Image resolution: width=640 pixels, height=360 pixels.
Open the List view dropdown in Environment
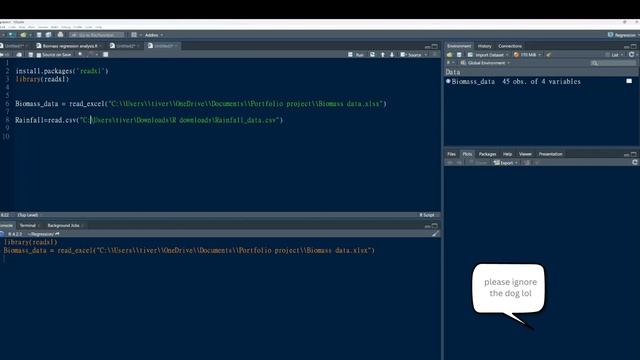pyautogui.click(x=614, y=55)
